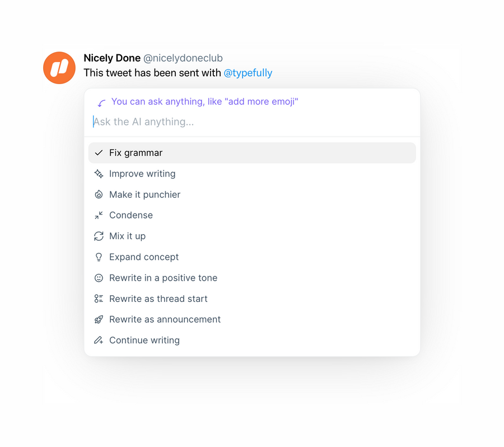
Task: Click the @nicelydoneclub handle
Action: pos(183,58)
